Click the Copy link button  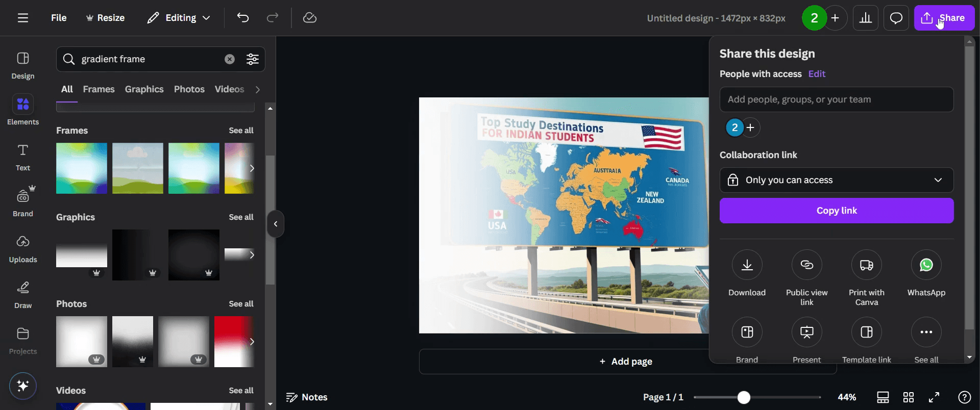point(837,211)
